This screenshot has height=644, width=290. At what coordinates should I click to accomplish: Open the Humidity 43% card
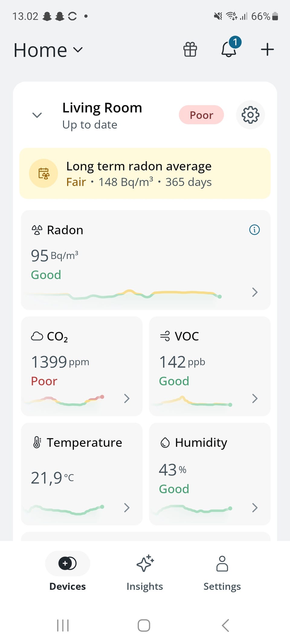(210, 473)
